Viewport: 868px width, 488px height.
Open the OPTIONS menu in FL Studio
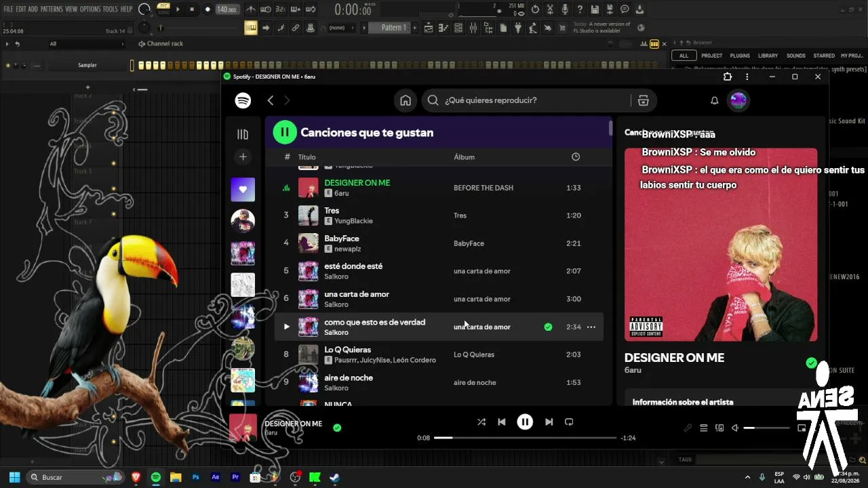(x=90, y=9)
